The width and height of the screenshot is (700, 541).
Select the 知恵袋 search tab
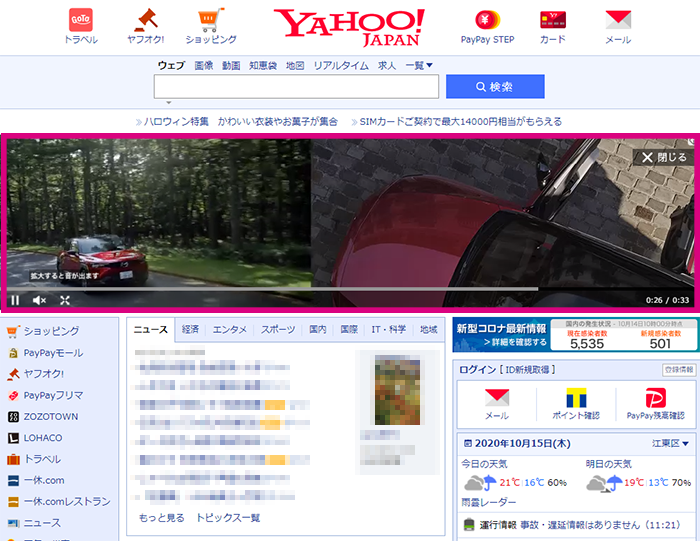coord(263,66)
